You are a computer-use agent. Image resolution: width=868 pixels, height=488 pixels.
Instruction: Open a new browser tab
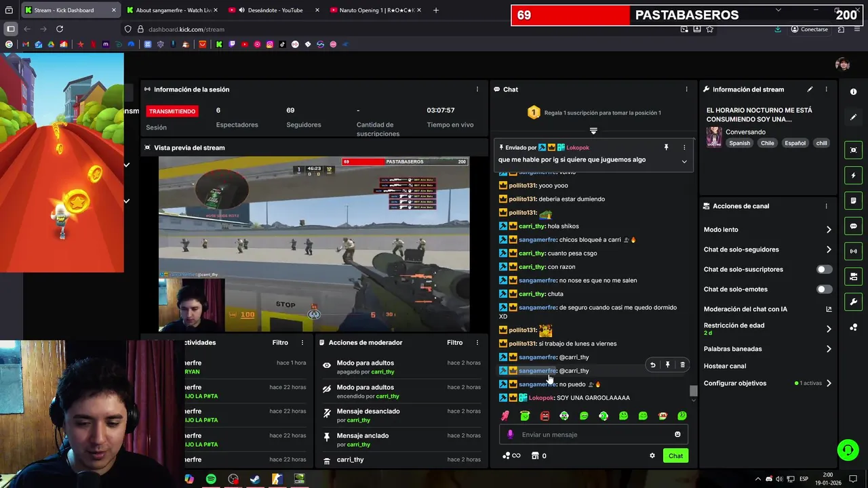tap(435, 10)
